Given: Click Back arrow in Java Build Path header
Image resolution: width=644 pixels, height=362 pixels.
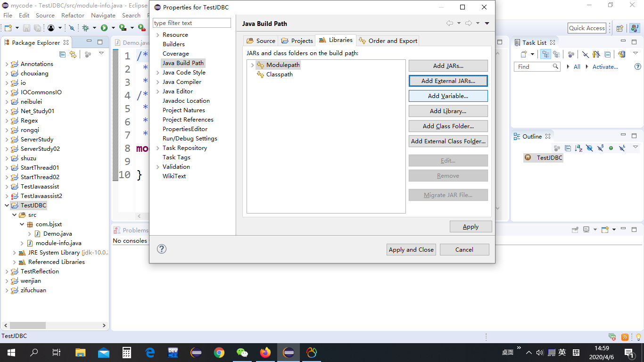Looking at the screenshot, I should [x=450, y=23].
